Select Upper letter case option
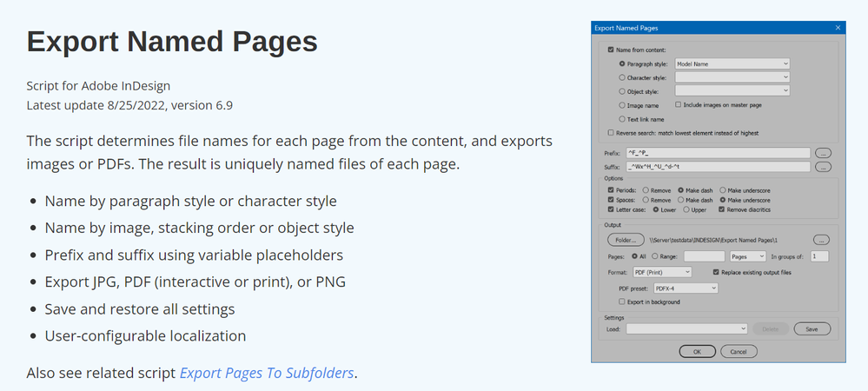The width and height of the screenshot is (868, 391). (686, 210)
